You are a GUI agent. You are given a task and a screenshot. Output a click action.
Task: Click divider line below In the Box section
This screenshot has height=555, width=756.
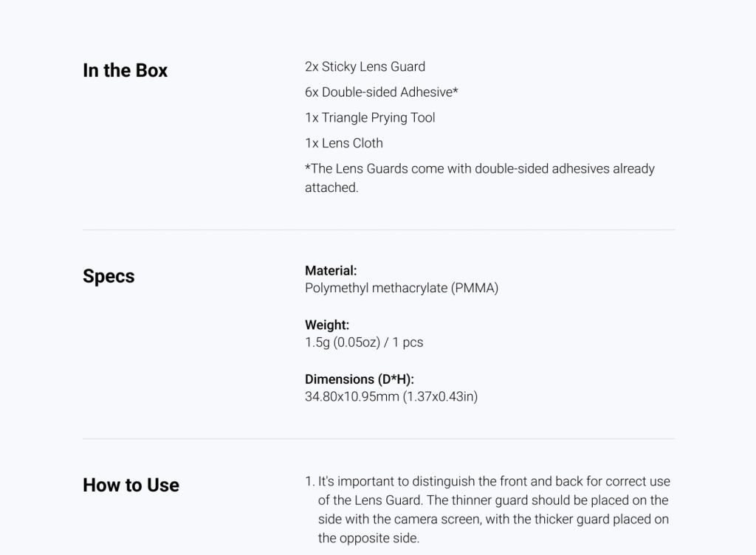coord(379,230)
